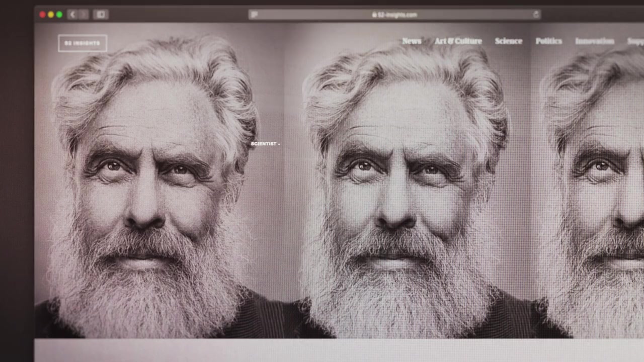Expand the SCIENTIST category label

click(x=265, y=144)
